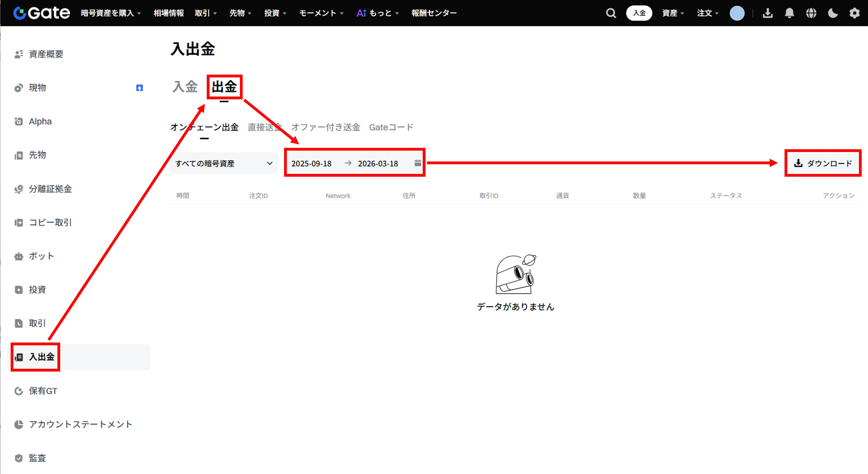This screenshot has width=868, height=474.
Task: Click the end date 2026-03-18
Action: [378, 163]
